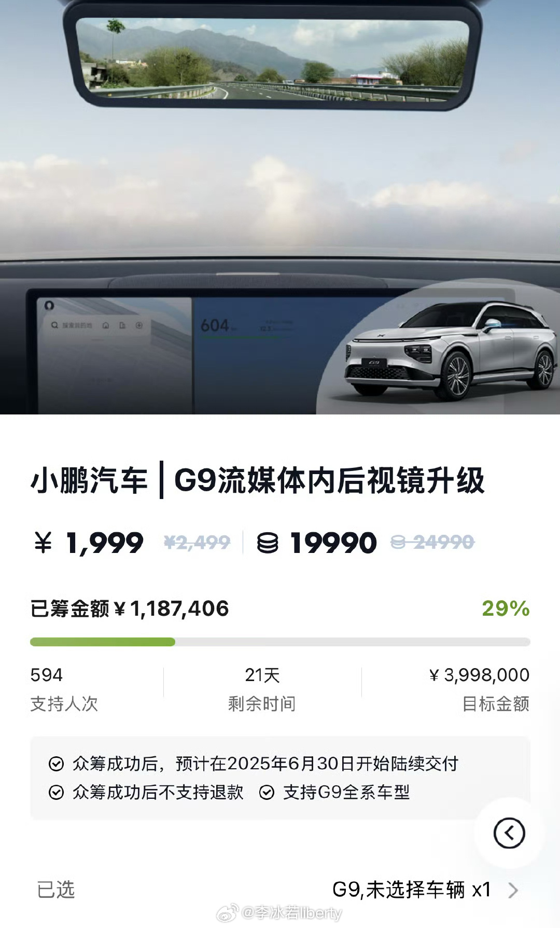Tap the Weibo logo watermark
560x928 pixels.
(x=227, y=912)
